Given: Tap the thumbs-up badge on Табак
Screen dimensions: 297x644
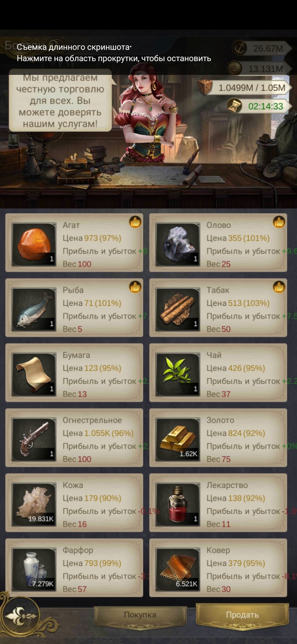Looking at the screenshot, I should tap(279, 287).
